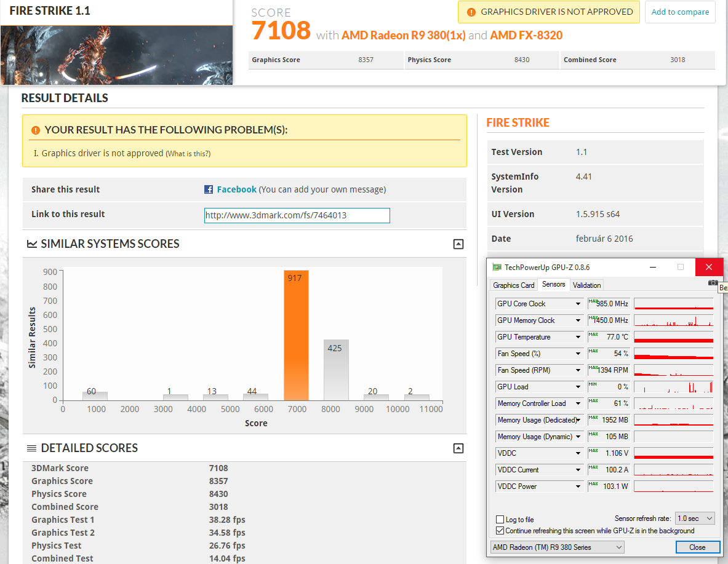The image size is (728, 564).
Task: Enable the Log to file checkbox
Action: pos(500,520)
